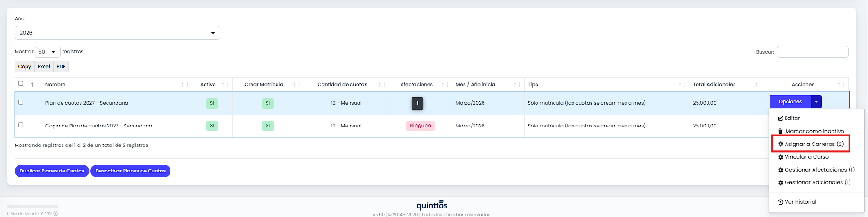
Task: Export the table as PDF
Action: (61, 66)
